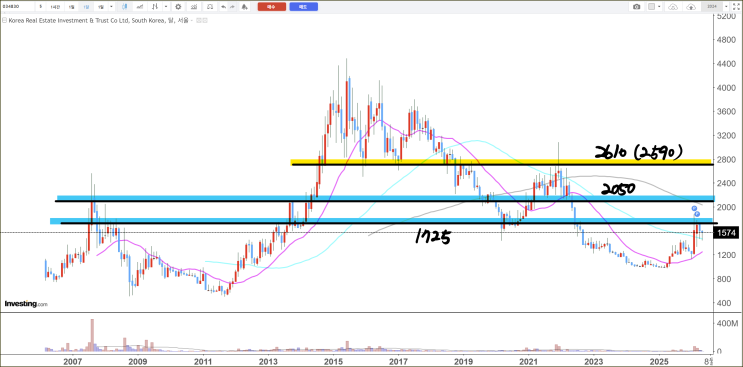This screenshot has height=367, width=743.
Task: Select the 5 minute interval
Action: [x=41, y=7]
